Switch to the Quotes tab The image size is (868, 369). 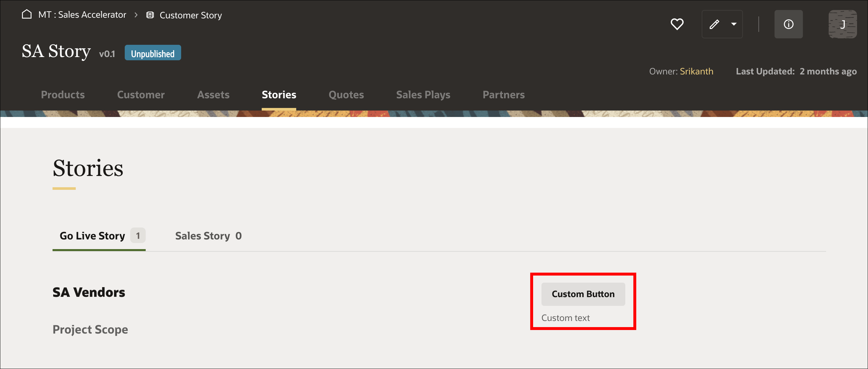point(346,95)
